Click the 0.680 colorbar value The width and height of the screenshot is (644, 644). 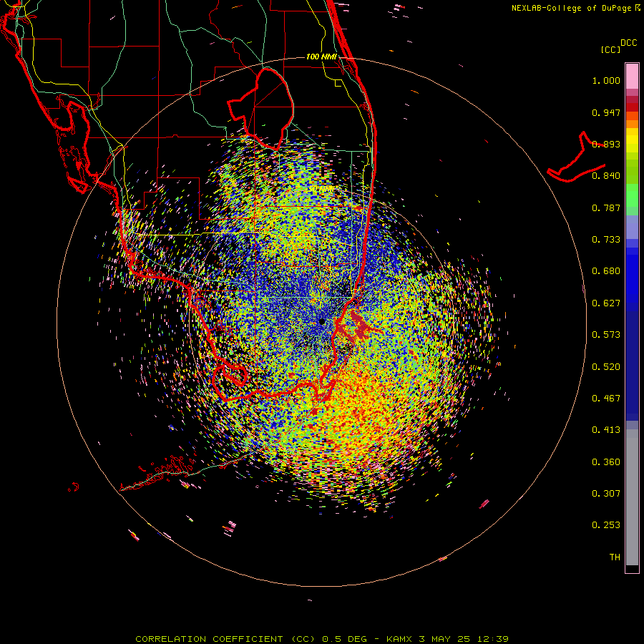[x=606, y=271]
